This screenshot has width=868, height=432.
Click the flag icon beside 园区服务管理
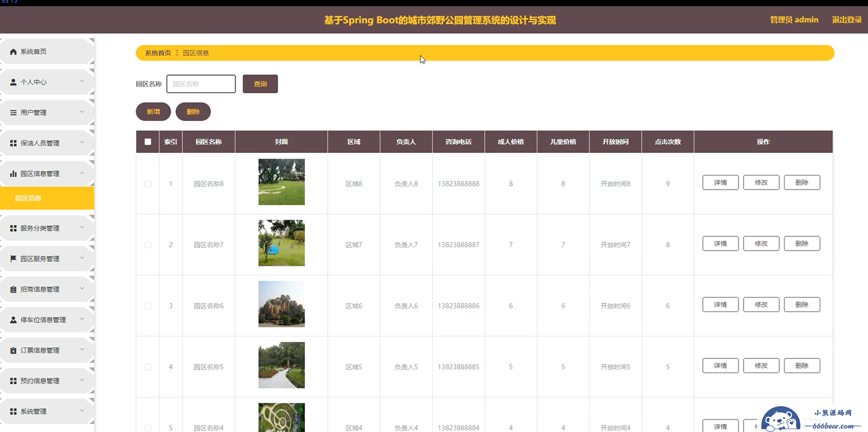click(13, 259)
